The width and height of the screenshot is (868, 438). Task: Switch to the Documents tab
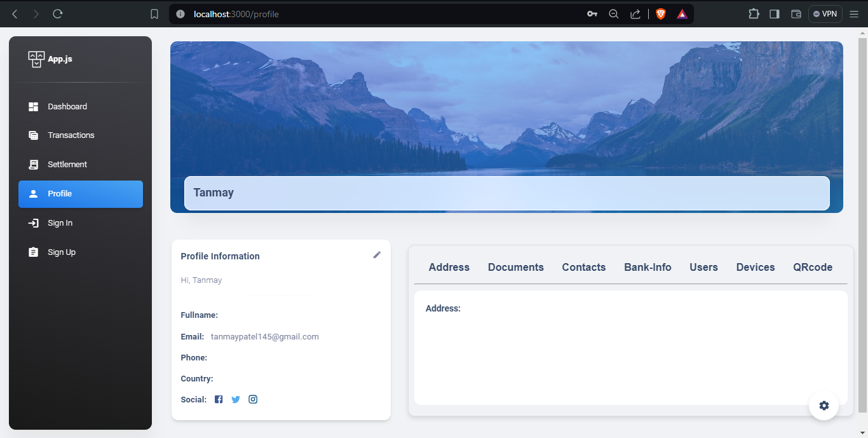point(515,267)
